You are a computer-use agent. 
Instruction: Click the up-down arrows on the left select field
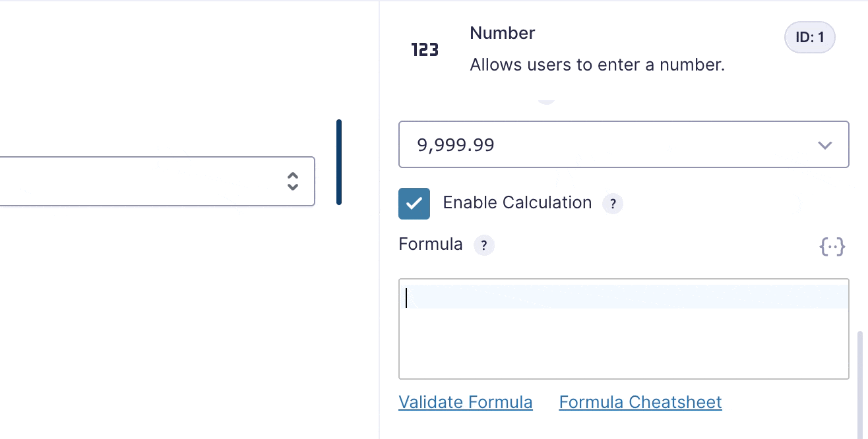click(x=293, y=181)
